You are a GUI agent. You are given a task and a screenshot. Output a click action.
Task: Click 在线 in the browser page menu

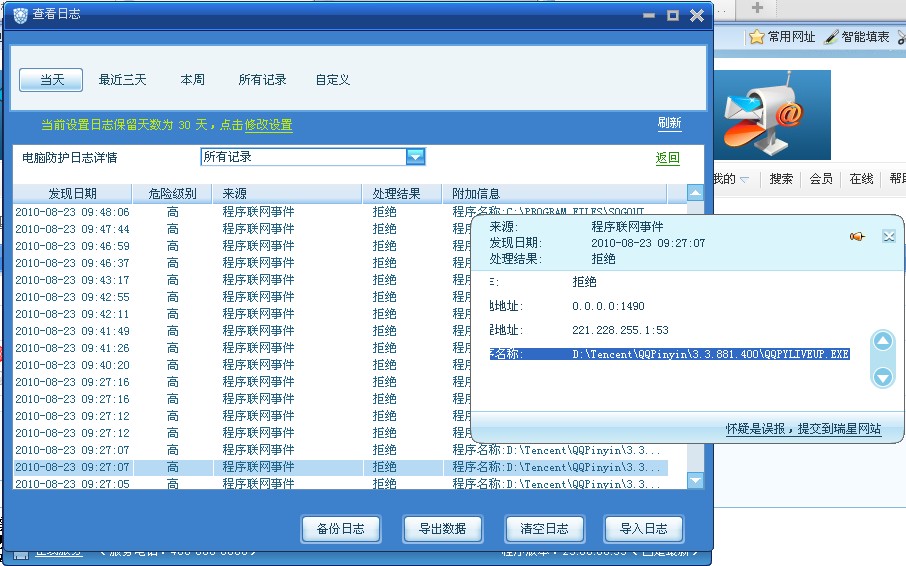click(x=861, y=179)
